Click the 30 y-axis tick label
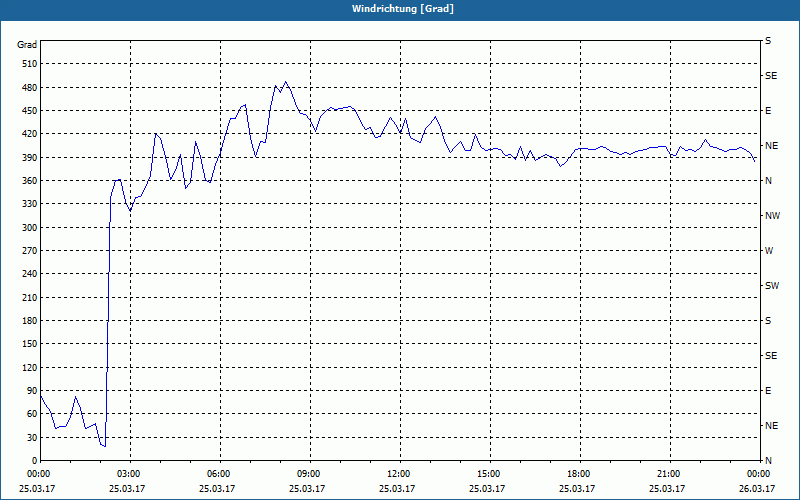 tap(32, 437)
